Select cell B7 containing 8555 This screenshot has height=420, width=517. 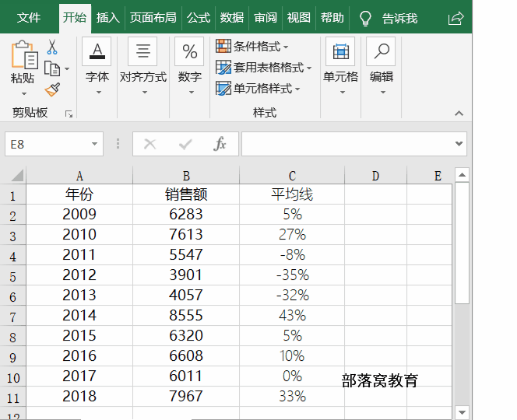[186, 315]
